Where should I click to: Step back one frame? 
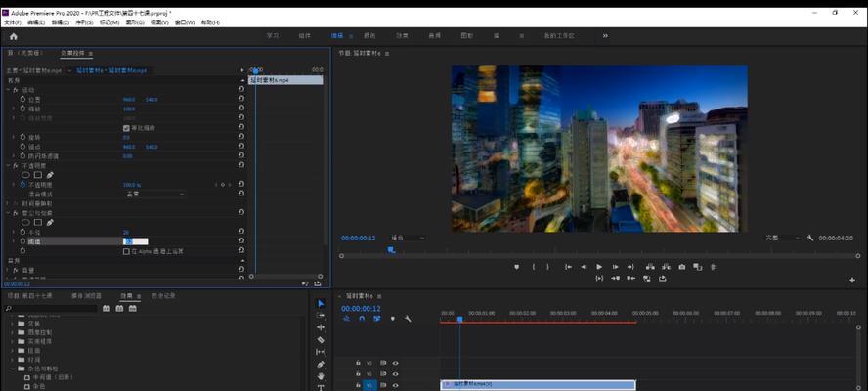click(x=584, y=267)
